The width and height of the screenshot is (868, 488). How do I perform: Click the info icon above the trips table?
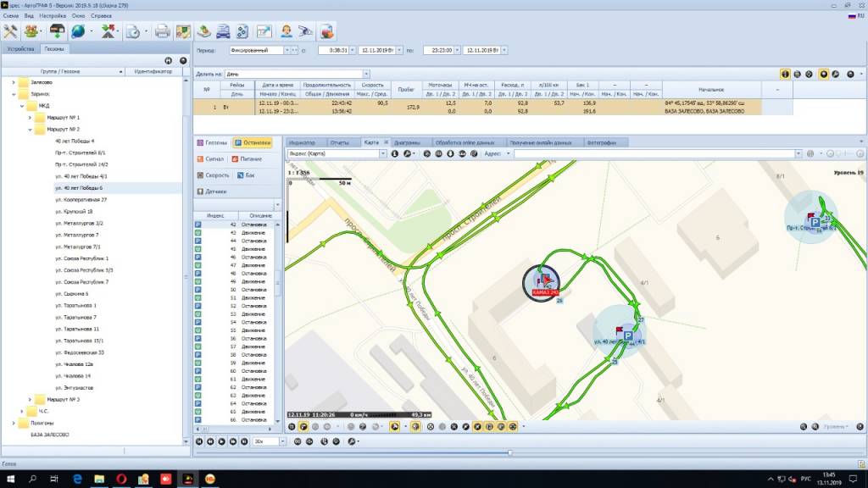point(785,75)
